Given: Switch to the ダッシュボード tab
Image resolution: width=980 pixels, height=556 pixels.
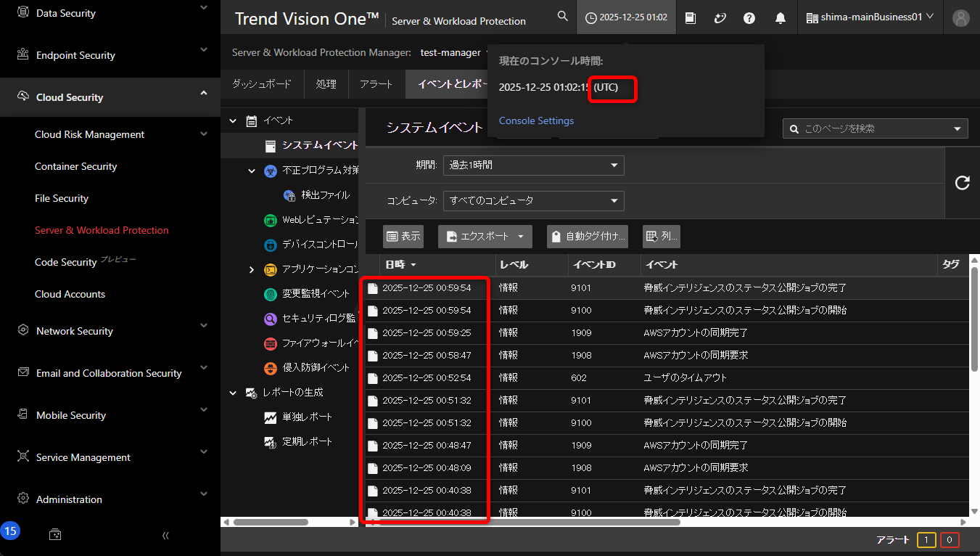Looking at the screenshot, I should coord(262,84).
